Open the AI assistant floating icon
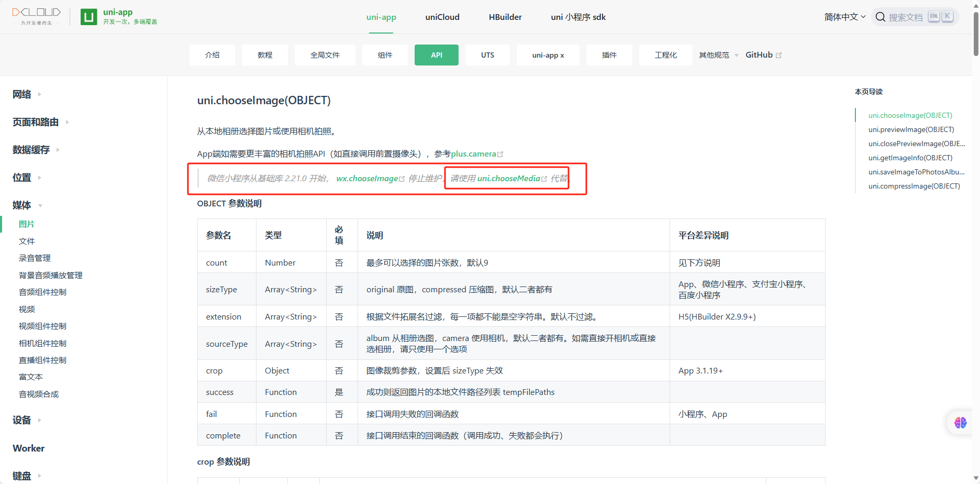Screen dimensions: 980x484 point(960,422)
